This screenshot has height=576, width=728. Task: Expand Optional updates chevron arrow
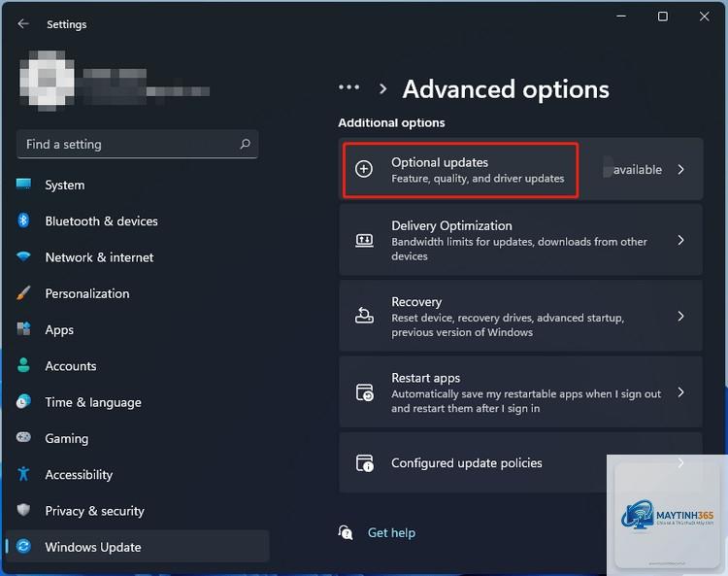point(680,170)
